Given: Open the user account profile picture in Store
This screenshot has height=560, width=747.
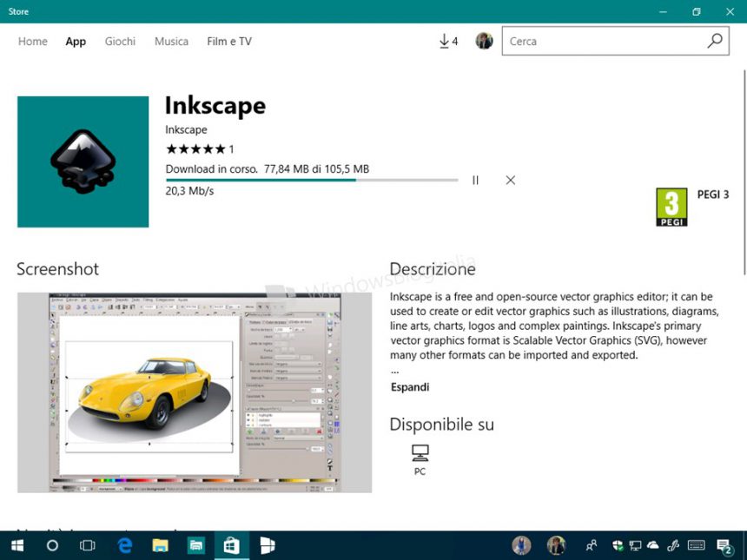Looking at the screenshot, I should click(484, 41).
